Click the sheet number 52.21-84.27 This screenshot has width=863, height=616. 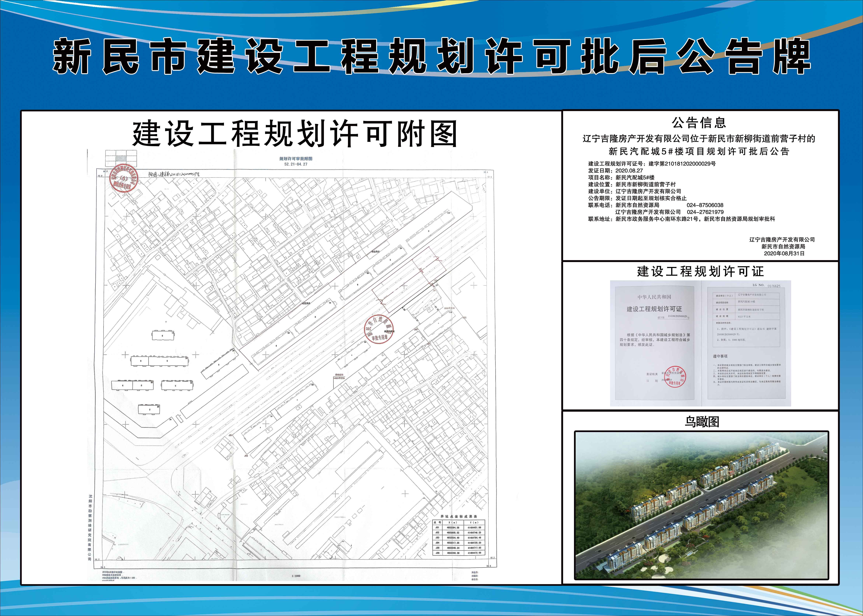(x=296, y=164)
